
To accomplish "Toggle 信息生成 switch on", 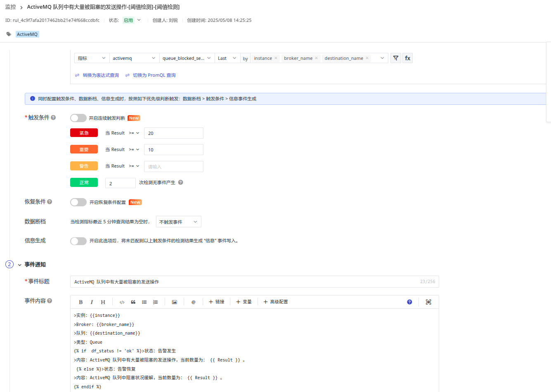I will pos(78,241).
